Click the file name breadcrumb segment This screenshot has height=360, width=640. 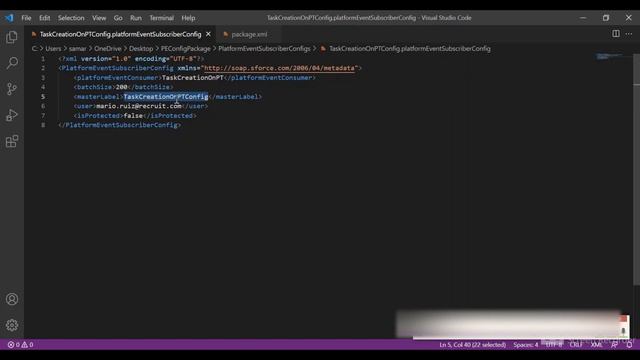click(x=410, y=49)
